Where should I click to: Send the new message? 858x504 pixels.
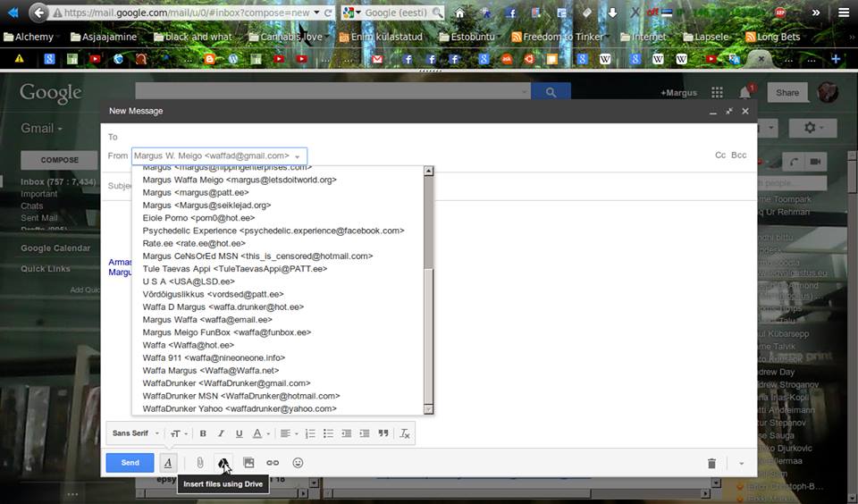(130, 462)
